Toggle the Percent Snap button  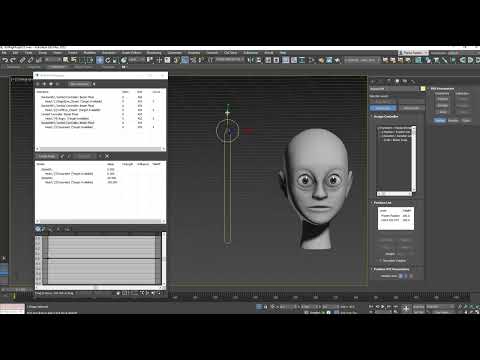(x=193, y=60)
